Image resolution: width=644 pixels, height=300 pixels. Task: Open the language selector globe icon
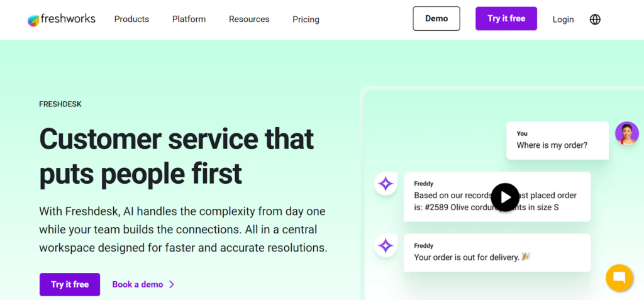pyautogui.click(x=595, y=19)
